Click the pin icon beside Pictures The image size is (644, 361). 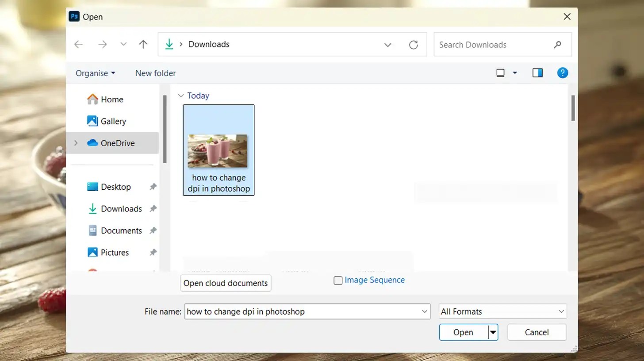[x=153, y=253]
